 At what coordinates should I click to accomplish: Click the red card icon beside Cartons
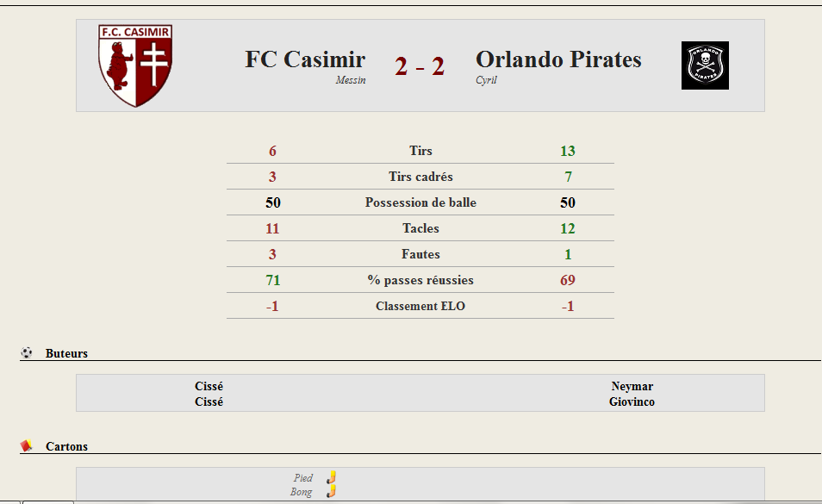26,445
